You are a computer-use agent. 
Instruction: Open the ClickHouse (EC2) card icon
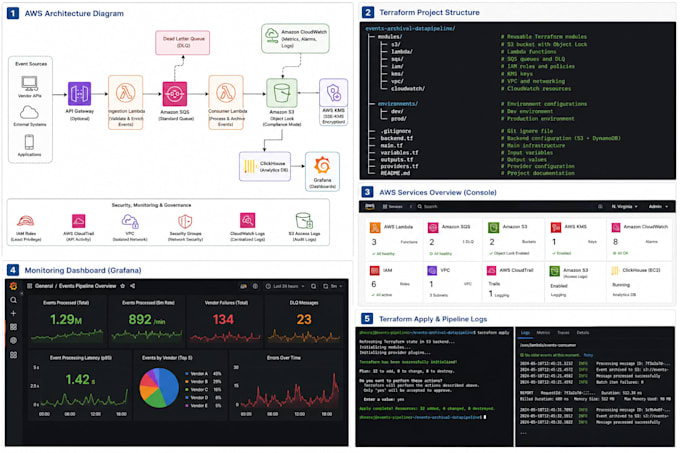point(615,270)
